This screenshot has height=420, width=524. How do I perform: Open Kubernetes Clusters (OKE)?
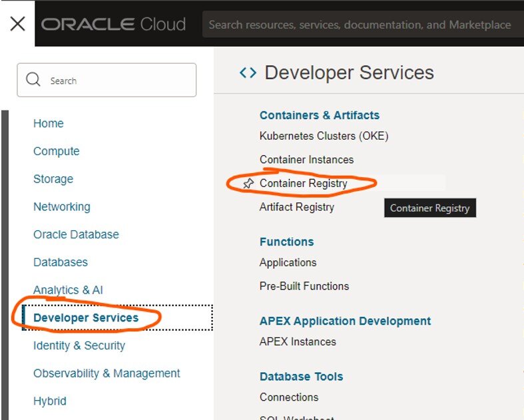click(324, 136)
